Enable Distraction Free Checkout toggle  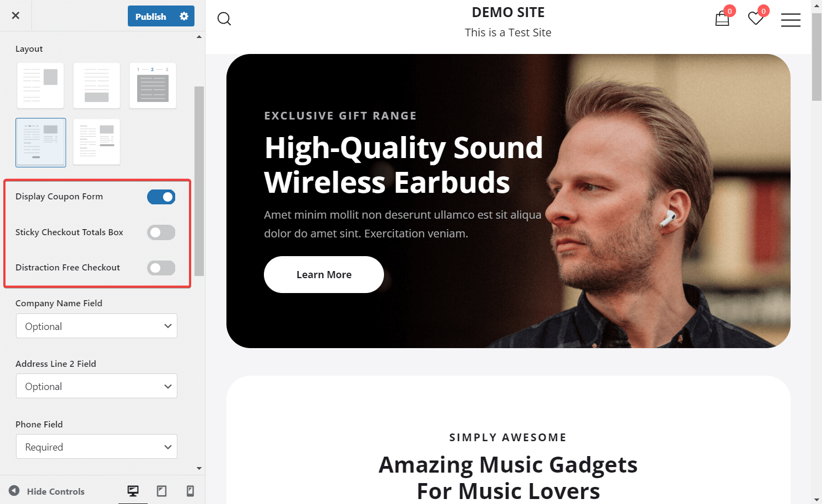point(161,268)
